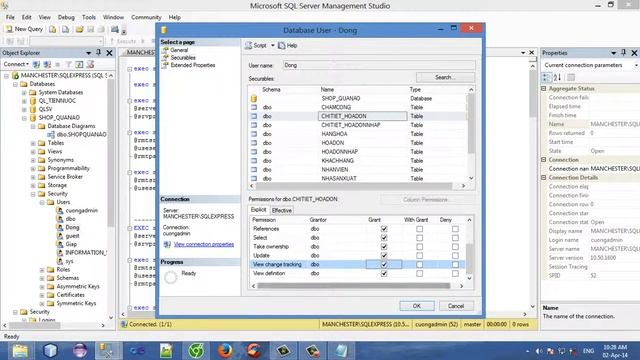640x360 pixels.
Task: Expand the Tables folder node
Action: (33, 143)
